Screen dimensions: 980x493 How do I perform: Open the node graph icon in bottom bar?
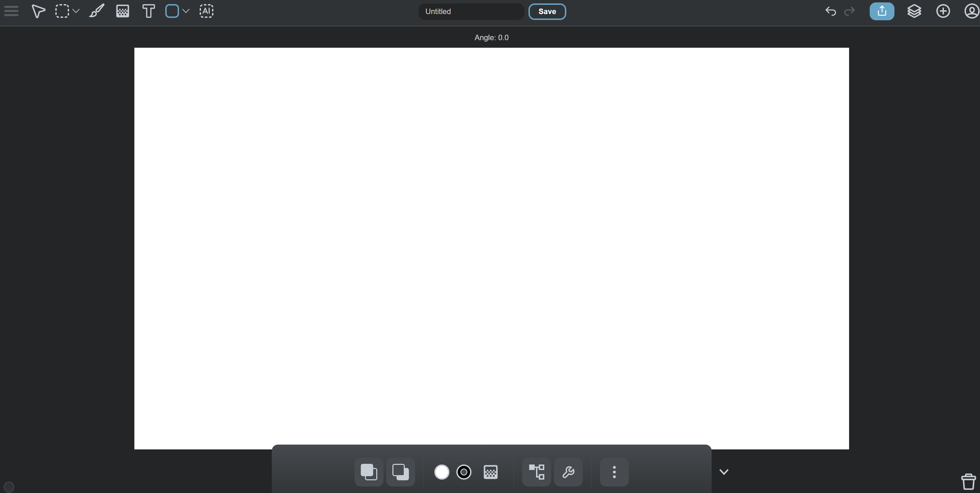[x=536, y=472]
